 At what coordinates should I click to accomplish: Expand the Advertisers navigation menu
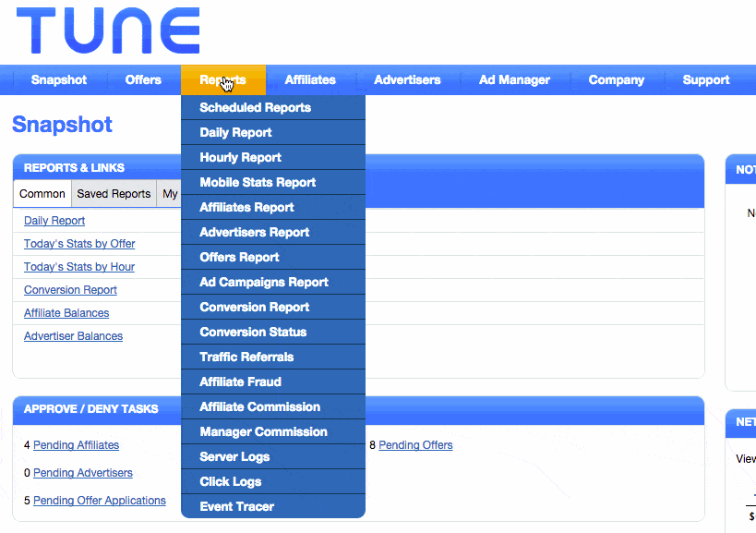[x=407, y=80]
